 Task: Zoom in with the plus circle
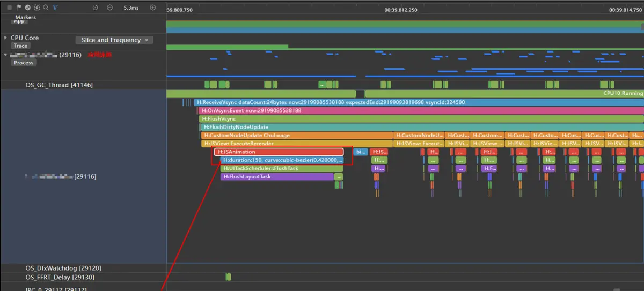[152, 8]
